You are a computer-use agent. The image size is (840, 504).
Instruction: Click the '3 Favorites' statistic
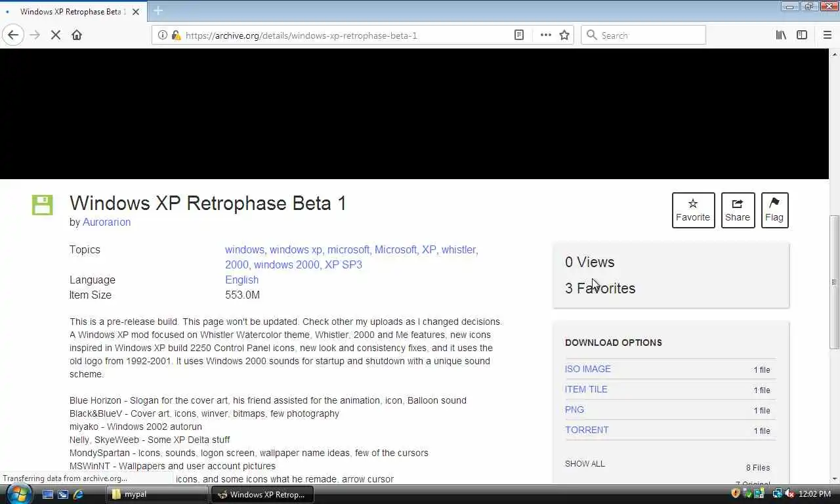coord(600,289)
